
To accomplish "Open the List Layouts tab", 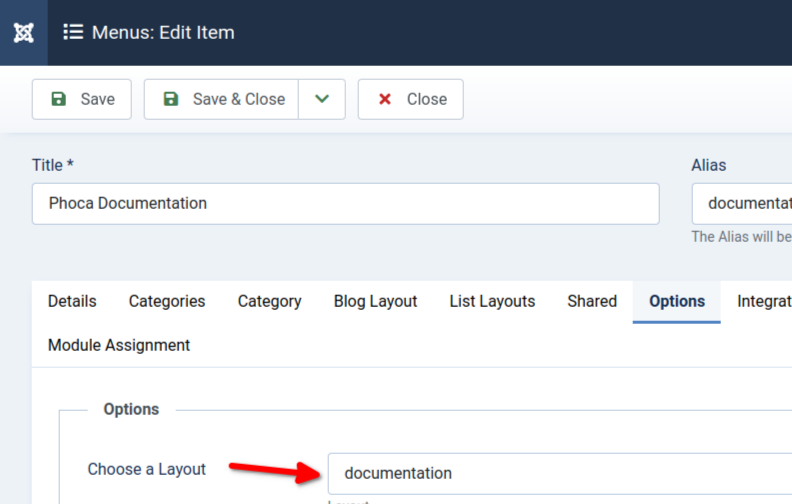I will [x=492, y=301].
